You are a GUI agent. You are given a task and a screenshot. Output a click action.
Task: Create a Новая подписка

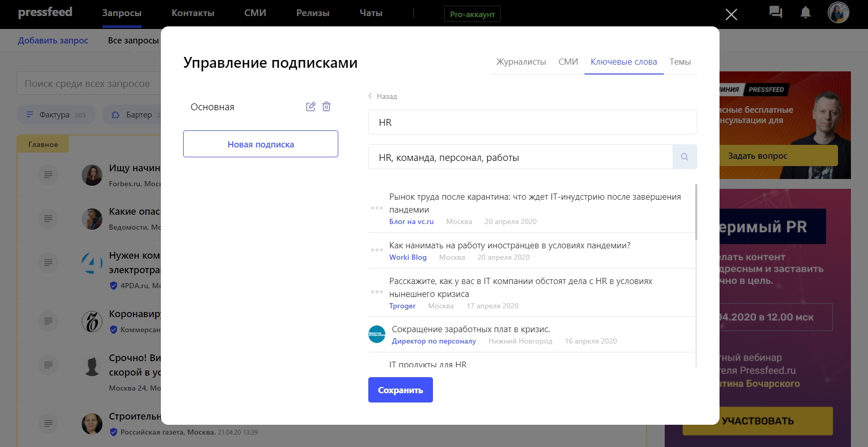(x=261, y=144)
